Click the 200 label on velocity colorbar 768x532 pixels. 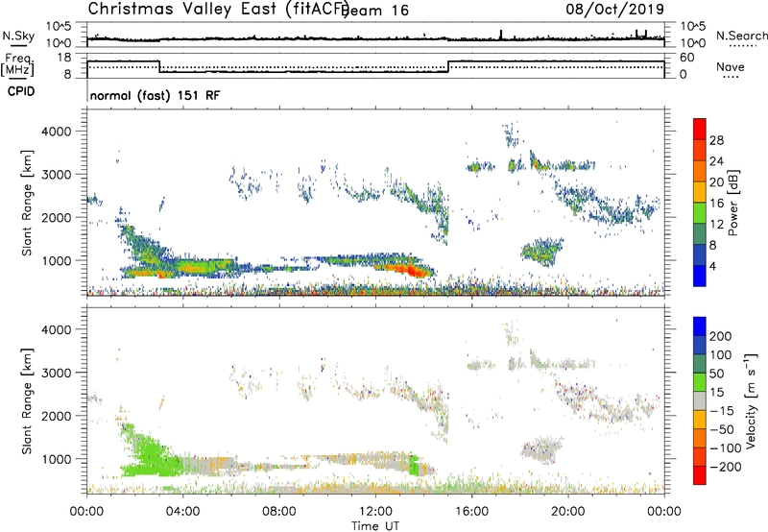[x=721, y=336]
